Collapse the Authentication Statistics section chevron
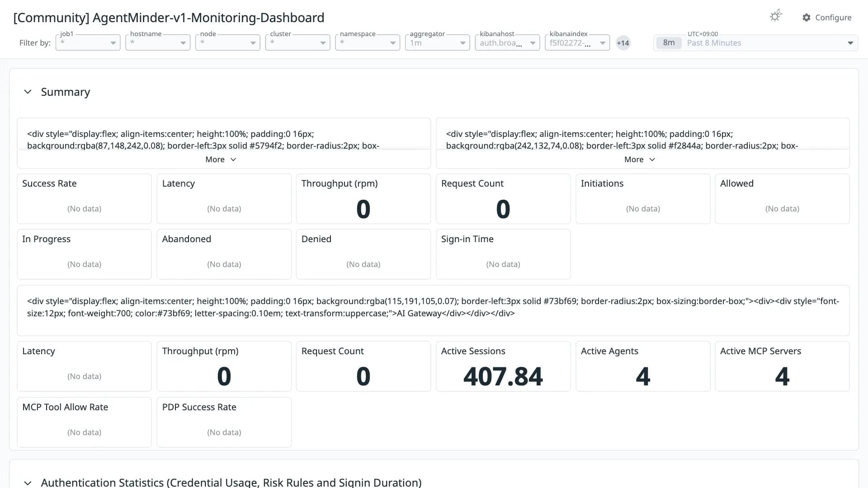The height and width of the screenshot is (488, 868). pyautogui.click(x=28, y=483)
